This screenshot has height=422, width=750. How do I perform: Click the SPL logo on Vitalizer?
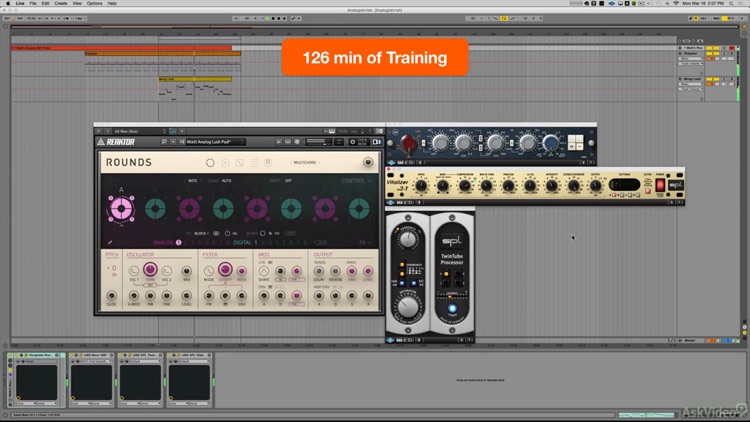pyautogui.click(x=676, y=185)
